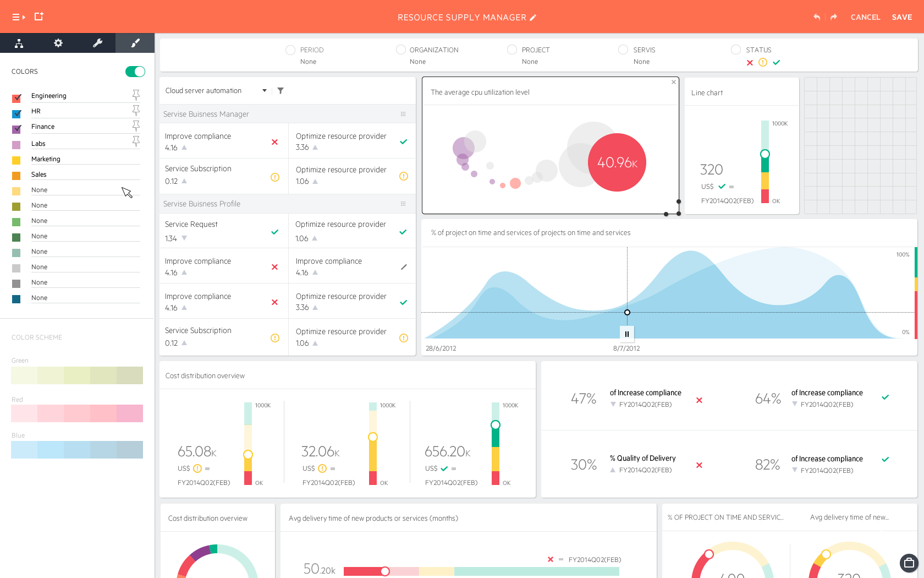Click the edit pencil on Improve compliance
The width and height of the screenshot is (924, 578).
[x=404, y=267]
